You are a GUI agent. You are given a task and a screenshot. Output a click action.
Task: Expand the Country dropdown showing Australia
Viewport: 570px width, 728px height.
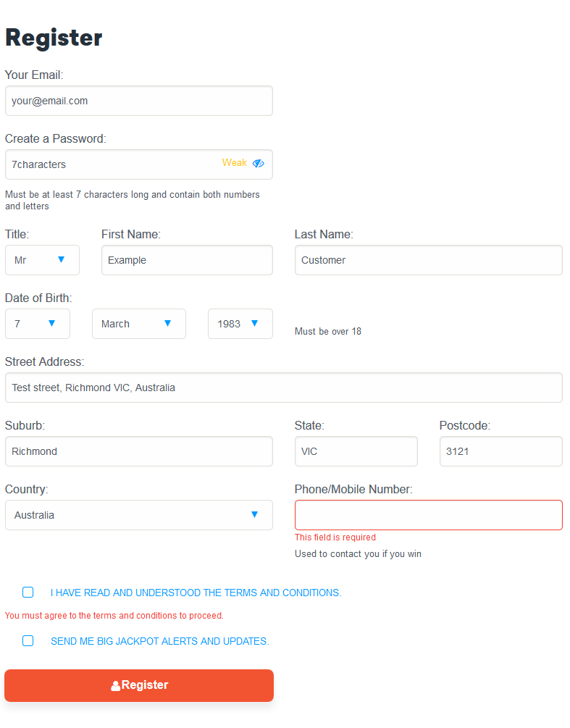click(139, 515)
